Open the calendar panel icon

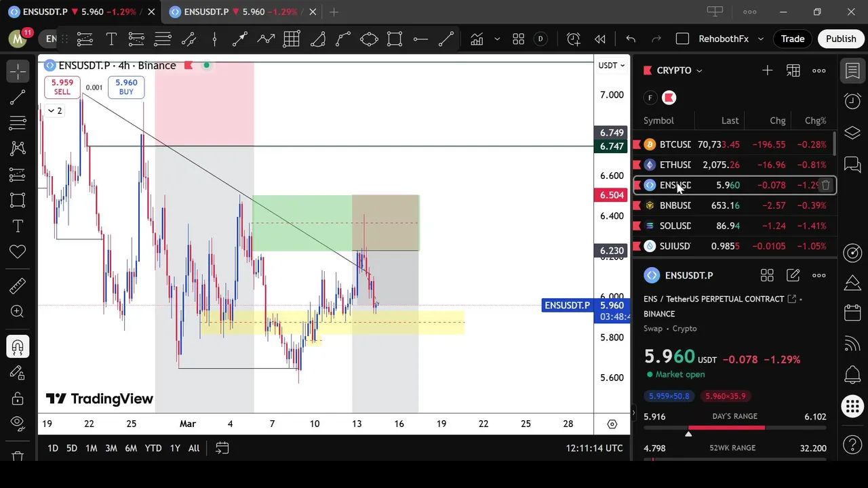click(x=852, y=312)
